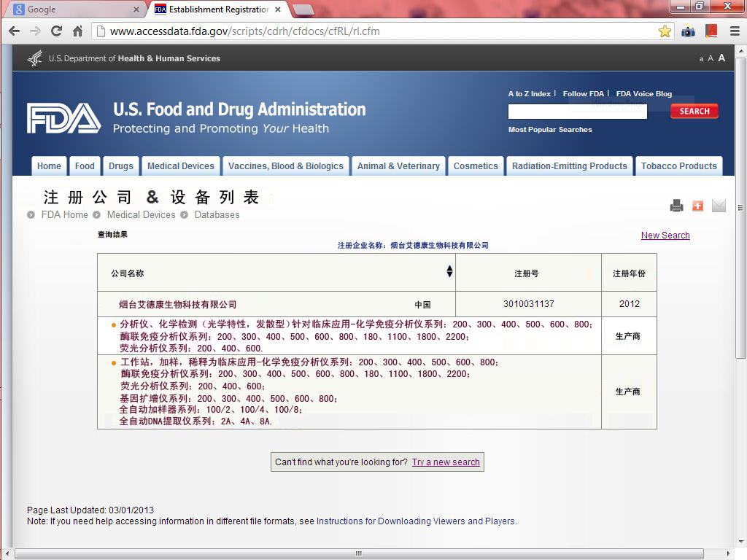747x560 pixels.
Task: Sort table by company name arrows
Action: [x=449, y=271]
